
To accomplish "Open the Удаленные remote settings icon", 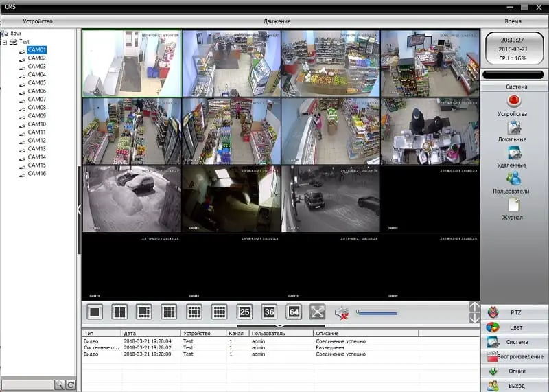I will click(512, 153).
